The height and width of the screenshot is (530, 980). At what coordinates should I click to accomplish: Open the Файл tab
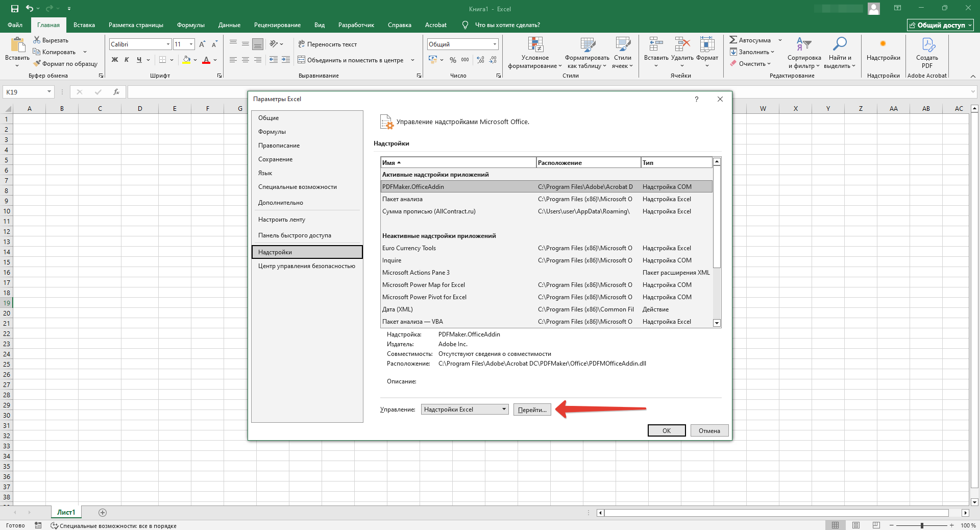[15, 25]
